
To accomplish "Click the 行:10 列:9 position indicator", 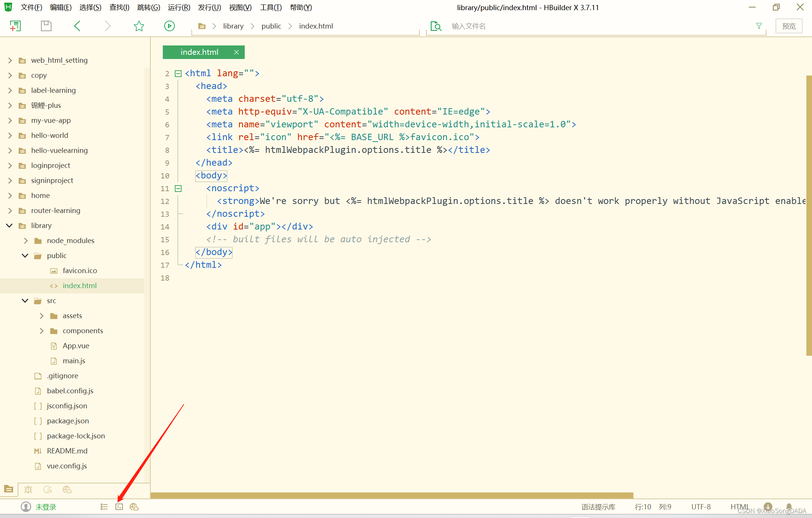I will (x=653, y=507).
